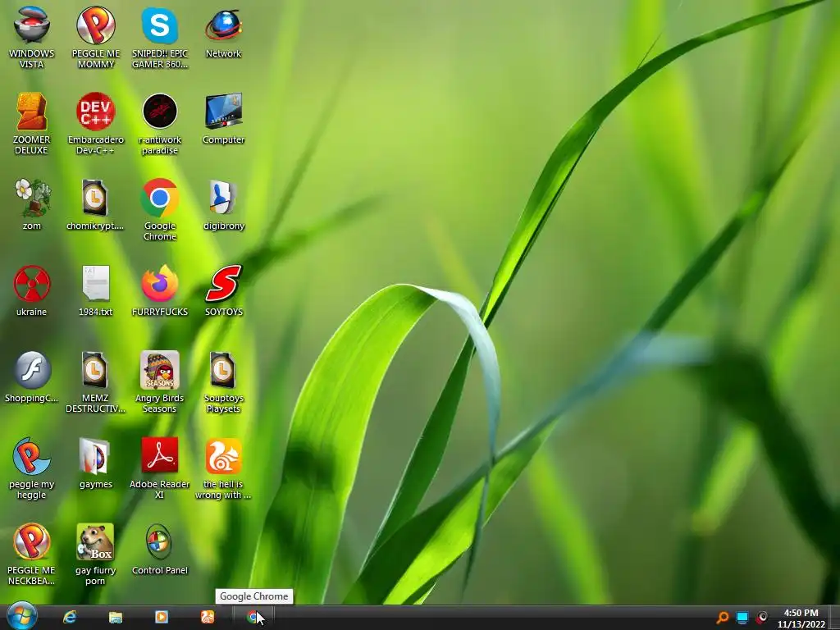The image size is (840, 630).
Task: Launch Internet Explorer from taskbar
Action: click(x=70, y=617)
